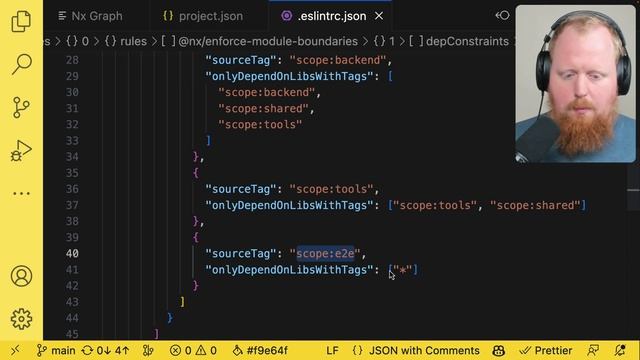Click "scope:tools" entry on line 32
The image size is (640, 360).
pos(260,124)
